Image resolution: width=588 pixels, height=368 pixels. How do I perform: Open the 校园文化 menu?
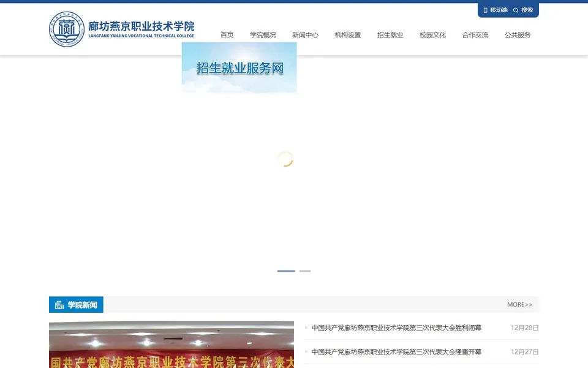433,35
